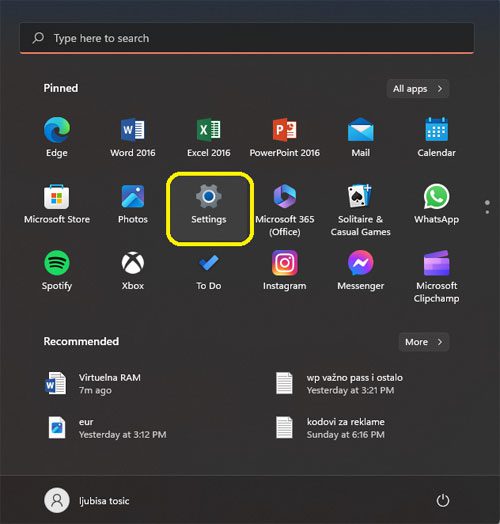Launch WhatsApp
The width and height of the screenshot is (500, 524).
tap(436, 204)
